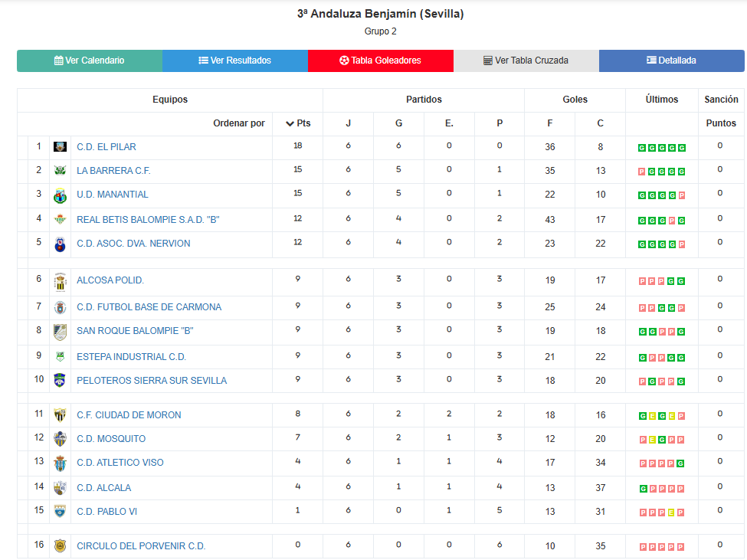Click the Últimos column header
The height and width of the screenshot is (560, 747).
pyautogui.click(x=661, y=100)
